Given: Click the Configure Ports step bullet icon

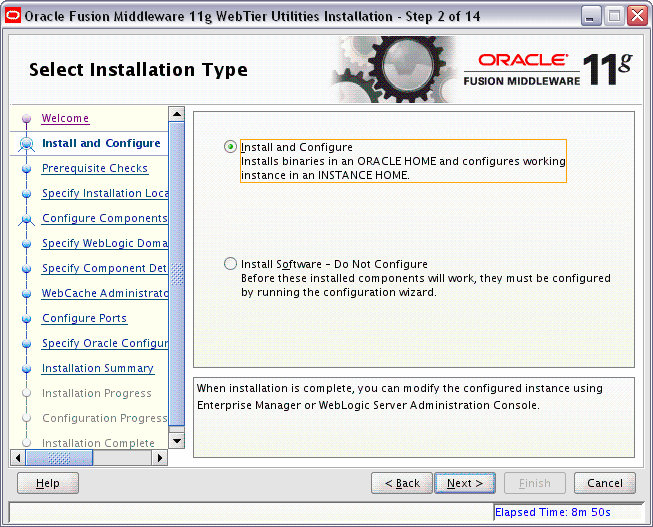Looking at the screenshot, I should (x=27, y=319).
